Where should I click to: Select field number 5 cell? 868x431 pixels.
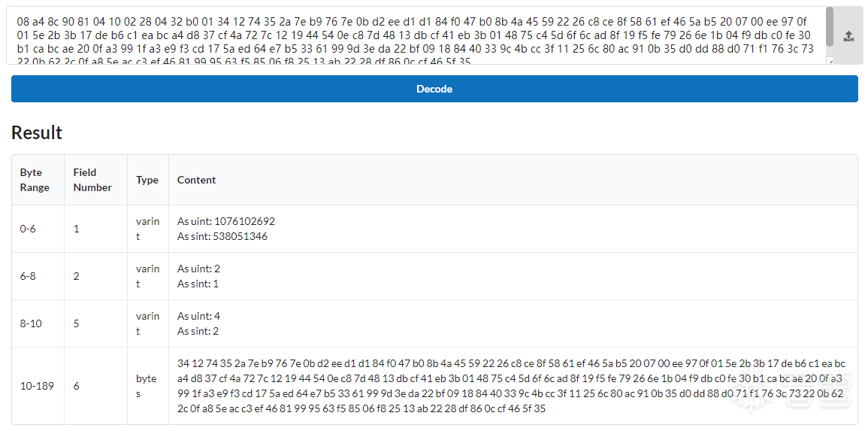coord(77,323)
